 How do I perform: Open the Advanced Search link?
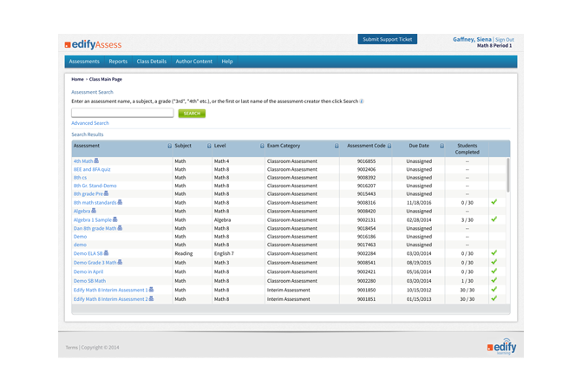(90, 123)
